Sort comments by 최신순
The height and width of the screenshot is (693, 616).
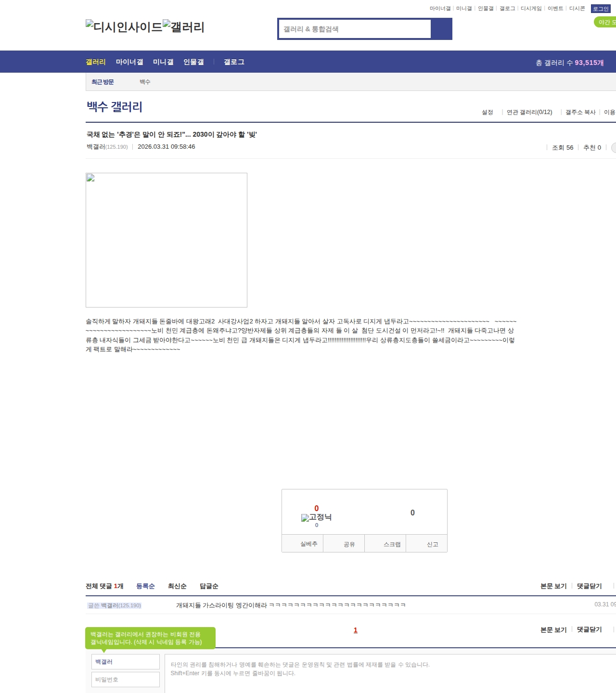(177, 586)
